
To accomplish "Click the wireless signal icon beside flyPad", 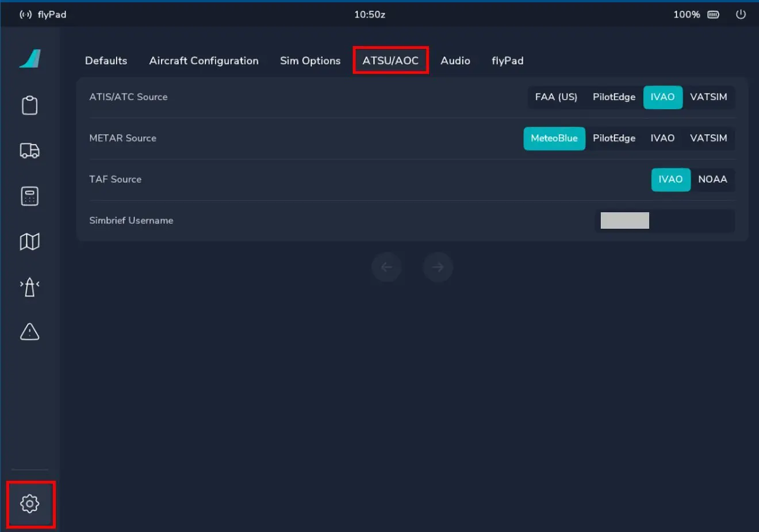I will click(25, 14).
